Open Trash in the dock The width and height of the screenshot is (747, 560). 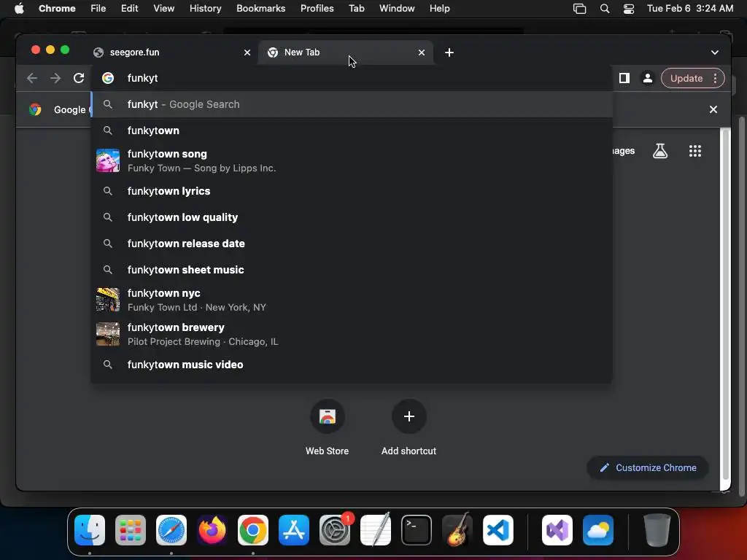657,530
